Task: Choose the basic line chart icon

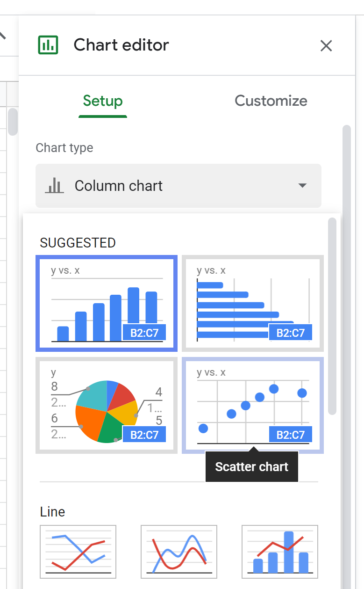Action: (78, 552)
